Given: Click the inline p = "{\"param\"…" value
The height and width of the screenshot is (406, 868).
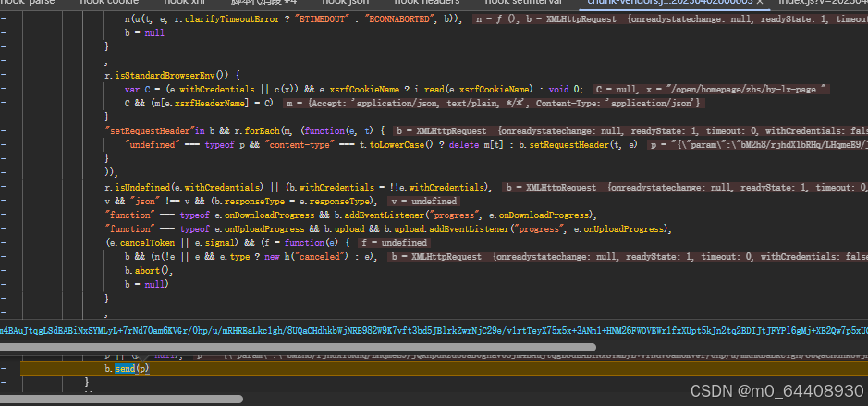Looking at the screenshot, I should tap(756, 145).
